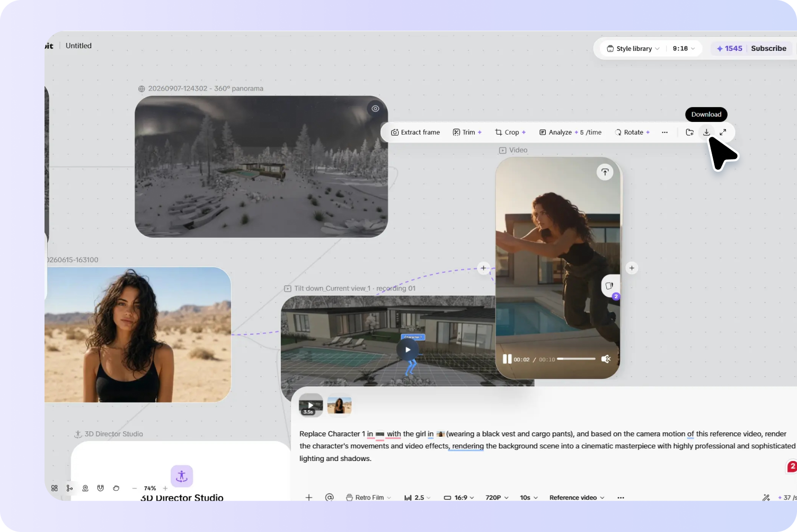Click the Subscribe button

pyautogui.click(x=768, y=48)
